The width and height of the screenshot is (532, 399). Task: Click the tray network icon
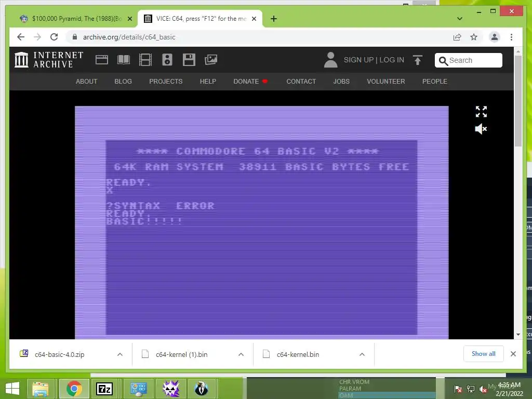coord(471,389)
